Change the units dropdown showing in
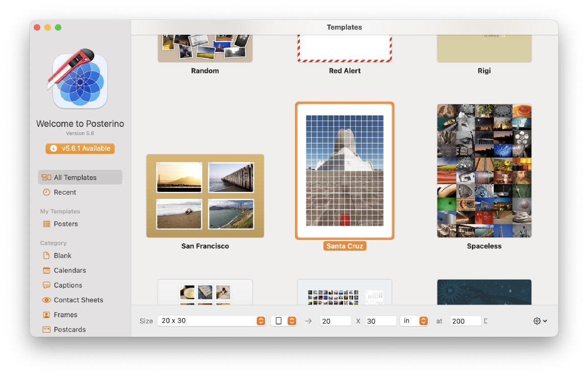588x376 pixels. [x=414, y=321]
